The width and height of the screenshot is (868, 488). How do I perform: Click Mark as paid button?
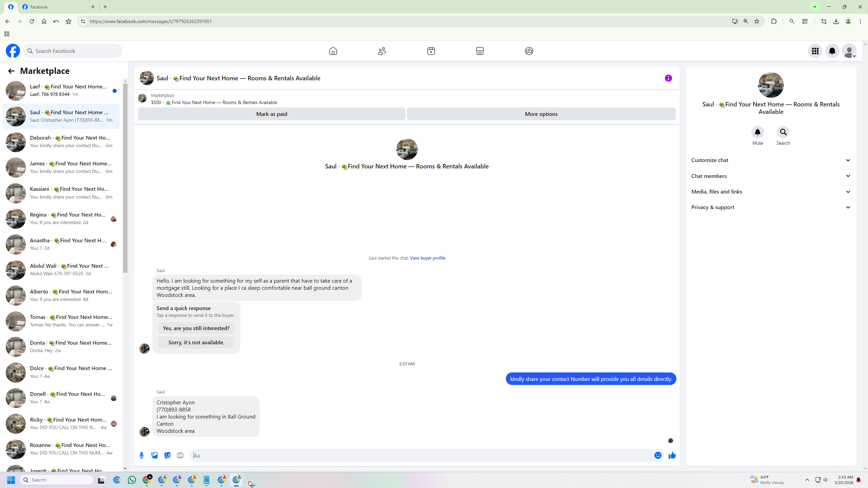272,114
